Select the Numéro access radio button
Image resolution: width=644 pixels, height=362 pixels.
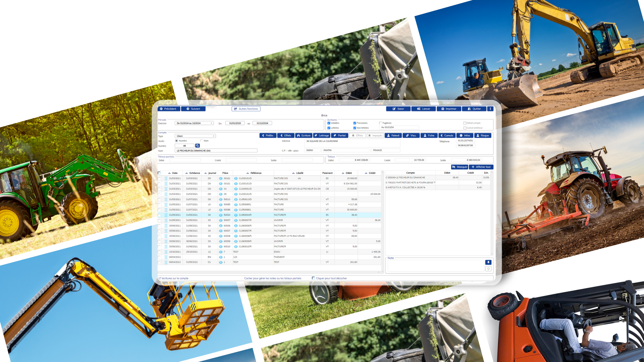click(x=176, y=141)
